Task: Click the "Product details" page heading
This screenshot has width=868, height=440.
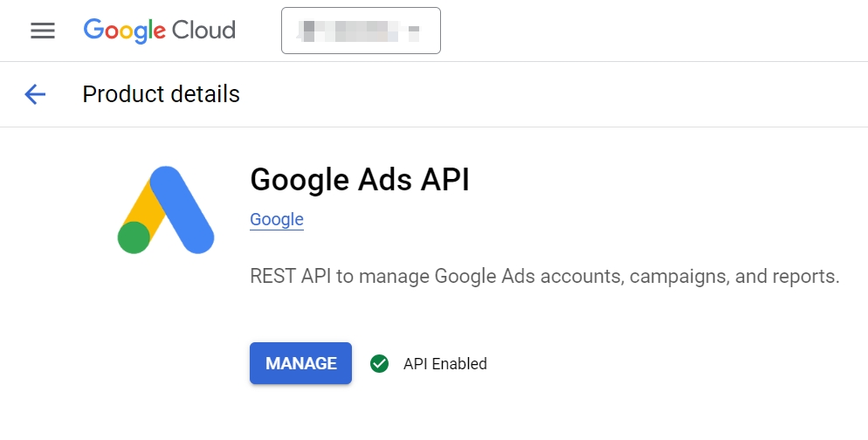Action: tap(161, 94)
